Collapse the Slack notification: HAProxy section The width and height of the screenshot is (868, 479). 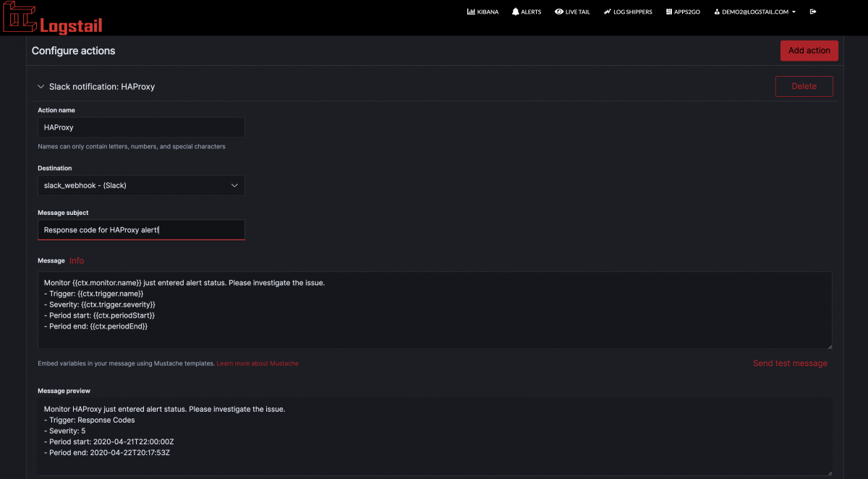point(41,86)
